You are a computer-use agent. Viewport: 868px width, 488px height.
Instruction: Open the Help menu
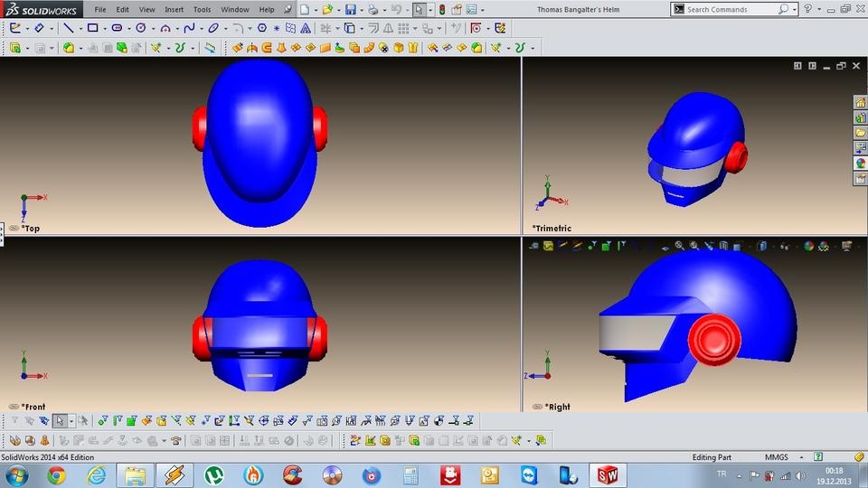tap(267, 9)
